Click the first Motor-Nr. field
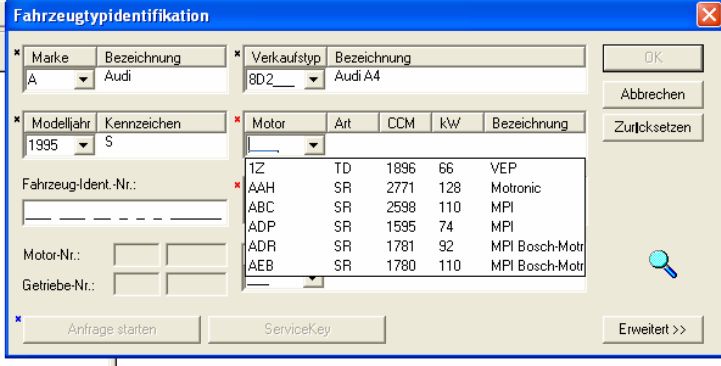 [137, 255]
